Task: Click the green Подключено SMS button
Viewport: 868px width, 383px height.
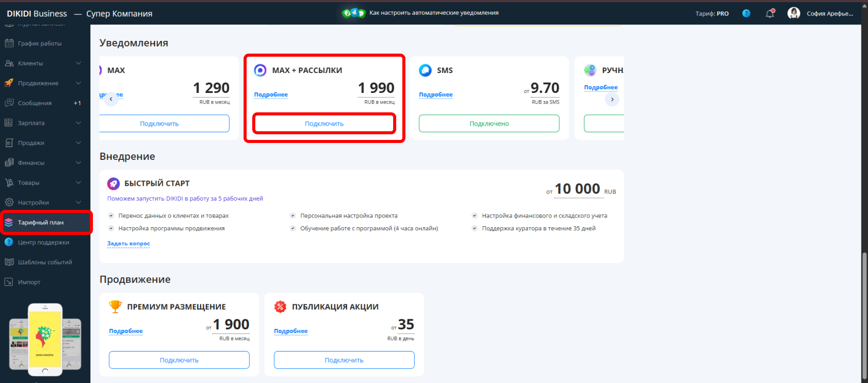Action: [x=489, y=124]
